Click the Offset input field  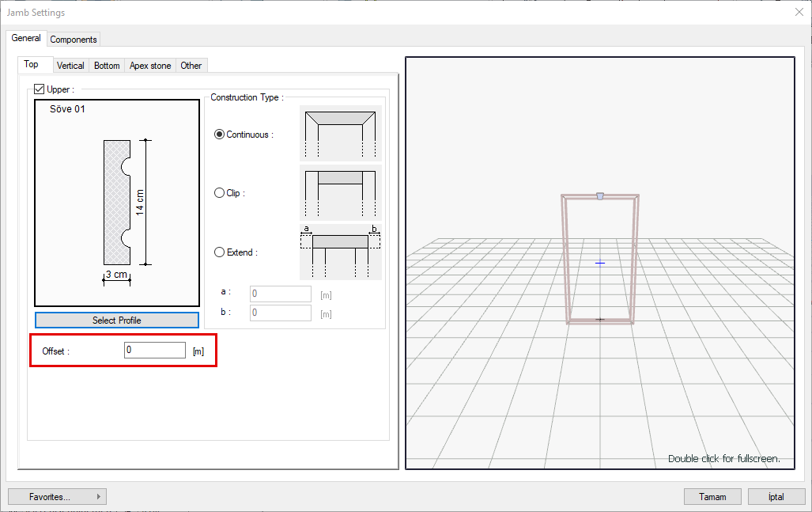tap(155, 350)
